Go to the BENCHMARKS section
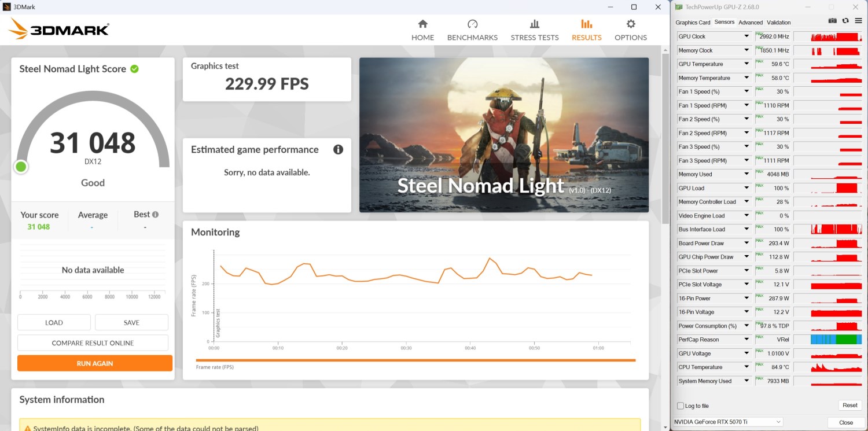This screenshot has width=868, height=431. pos(472,30)
